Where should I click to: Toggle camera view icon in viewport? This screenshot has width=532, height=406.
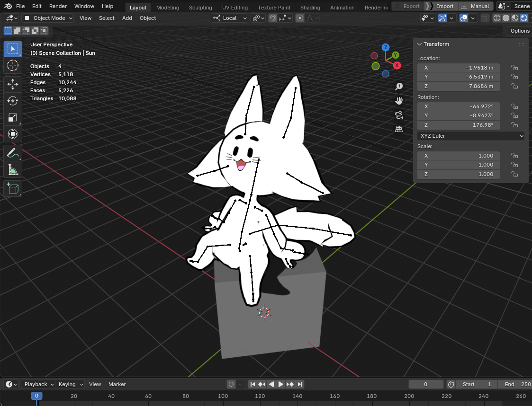click(x=399, y=115)
